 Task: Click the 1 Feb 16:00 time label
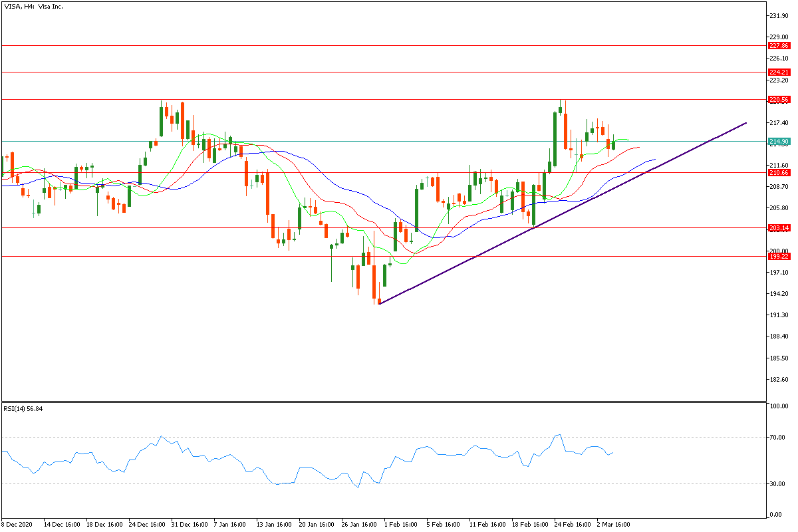coord(401,524)
